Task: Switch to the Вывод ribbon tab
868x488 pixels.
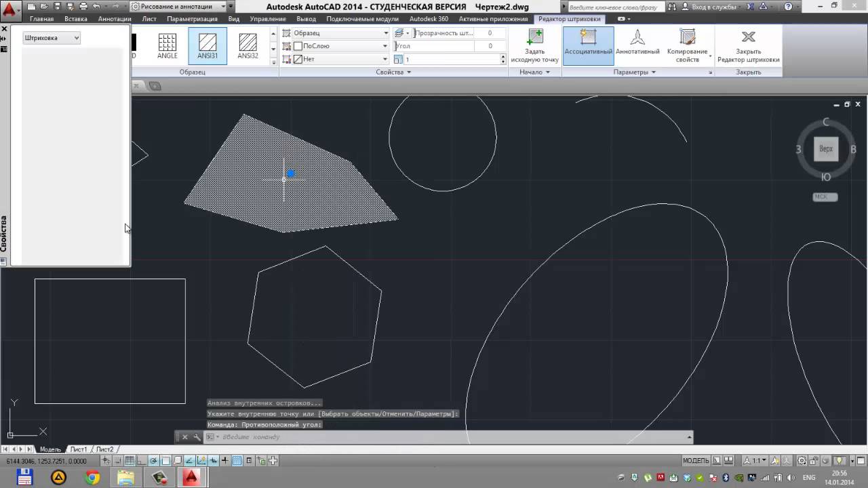Action: (x=307, y=19)
